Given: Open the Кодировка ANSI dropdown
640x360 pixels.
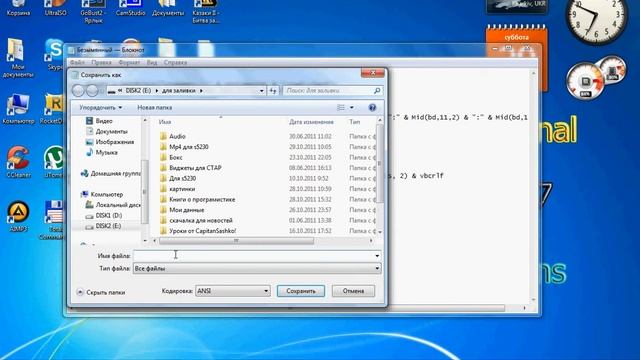Looking at the screenshot, I should tap(233, 291).
